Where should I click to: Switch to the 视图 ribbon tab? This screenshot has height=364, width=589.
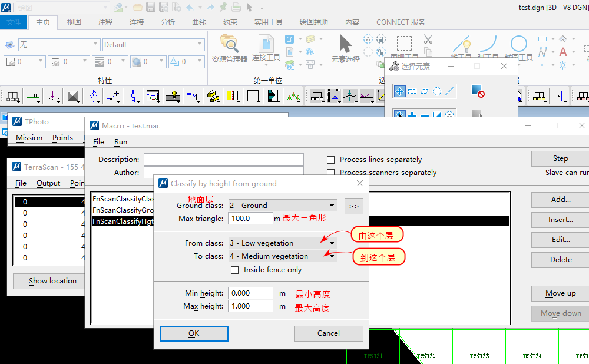point(74,22)
